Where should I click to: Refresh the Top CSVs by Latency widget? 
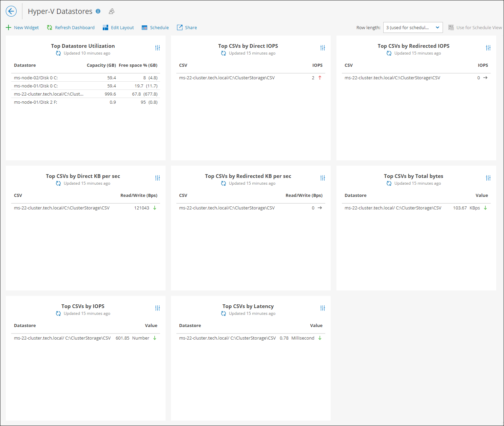[224, 313]
